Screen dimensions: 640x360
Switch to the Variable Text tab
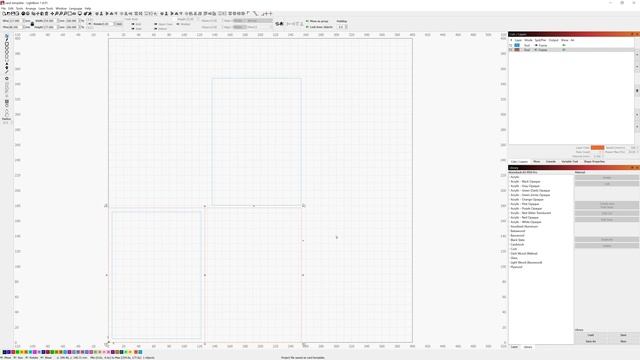[x=569, y=162]
